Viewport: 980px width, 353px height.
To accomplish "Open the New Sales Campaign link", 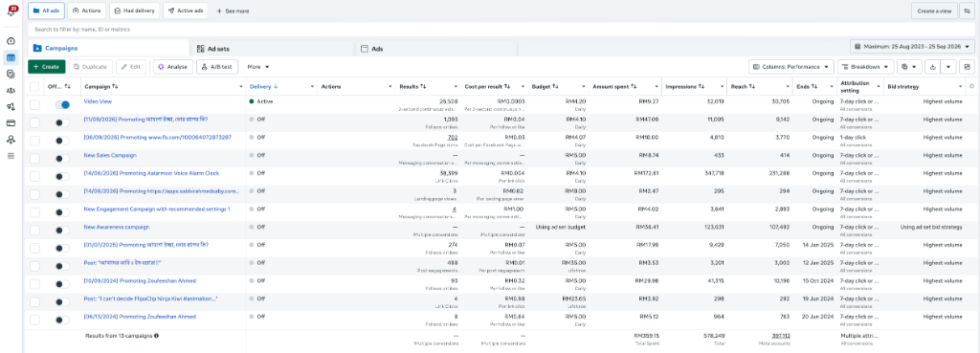I will point(110,155).
